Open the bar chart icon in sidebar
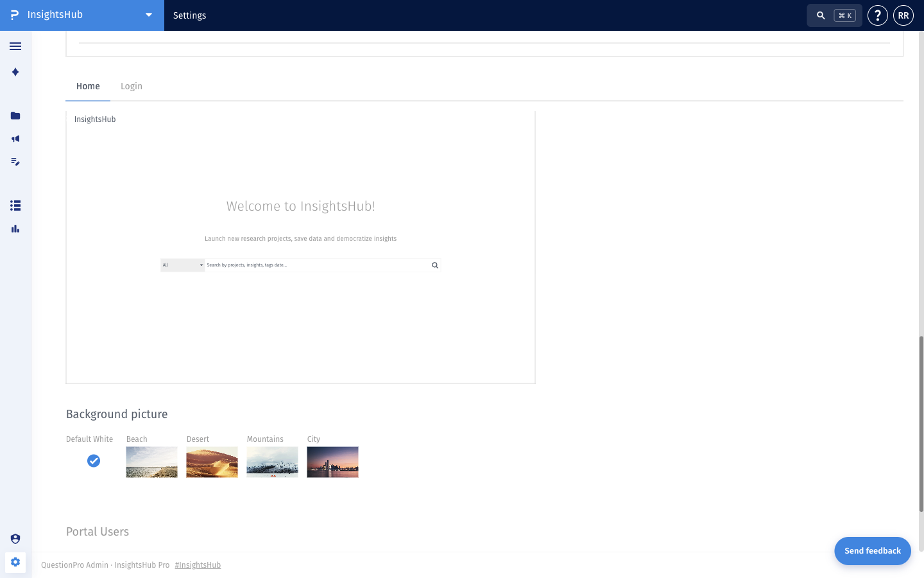Screen dimensions: 924x578 (x=15, y=229)
